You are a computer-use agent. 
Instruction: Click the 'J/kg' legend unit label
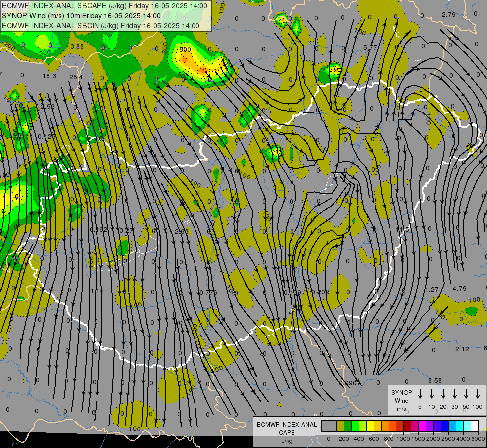[x=287, y=441]
